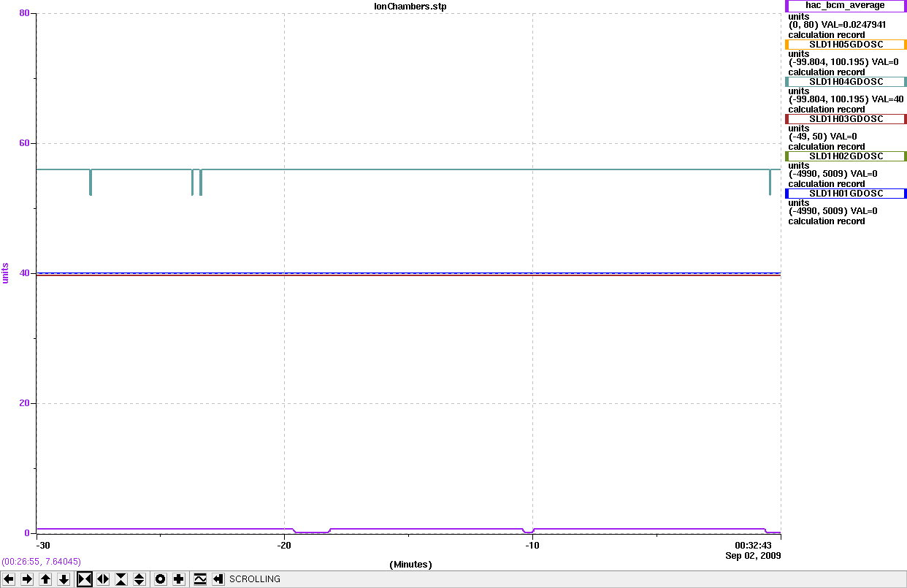Screen dimensions: 907x588
Task: Select the SLD1H04GDOSC curve legend
Action: (x=846, y=82)
